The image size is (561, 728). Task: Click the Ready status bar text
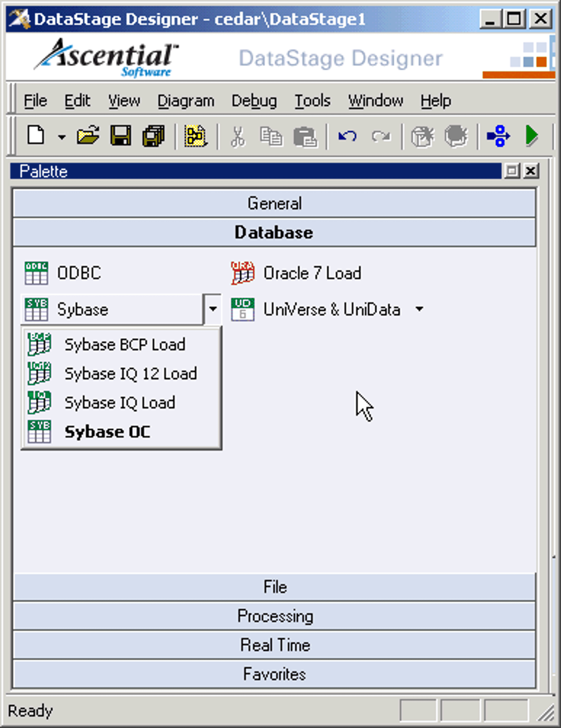click(x=30, y=711)
